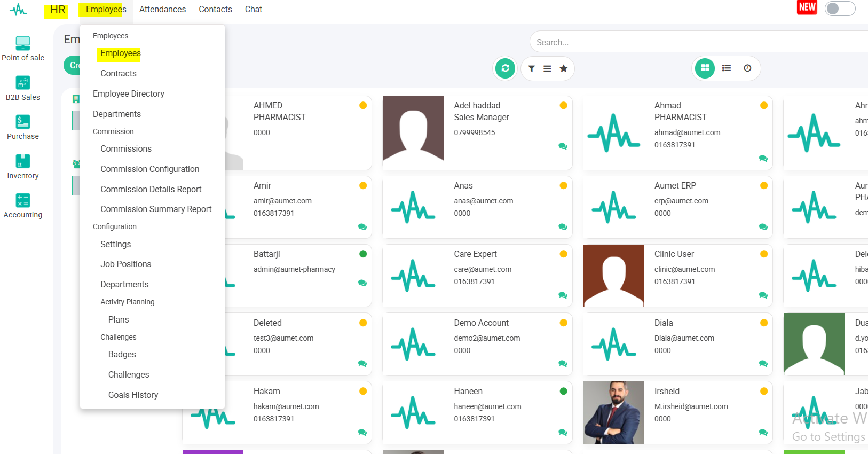Open chat icon on Ahmad card
Image resolution: width=868 pixels, height=454 pixels.
763,159
